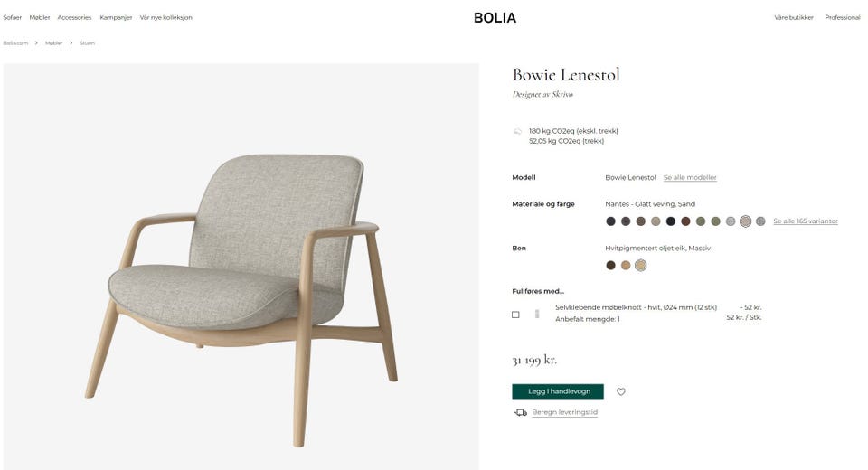Tick the Selvklebende møbelknott checkbox
The height and width of the screenshot is (470, 868).
515,315
